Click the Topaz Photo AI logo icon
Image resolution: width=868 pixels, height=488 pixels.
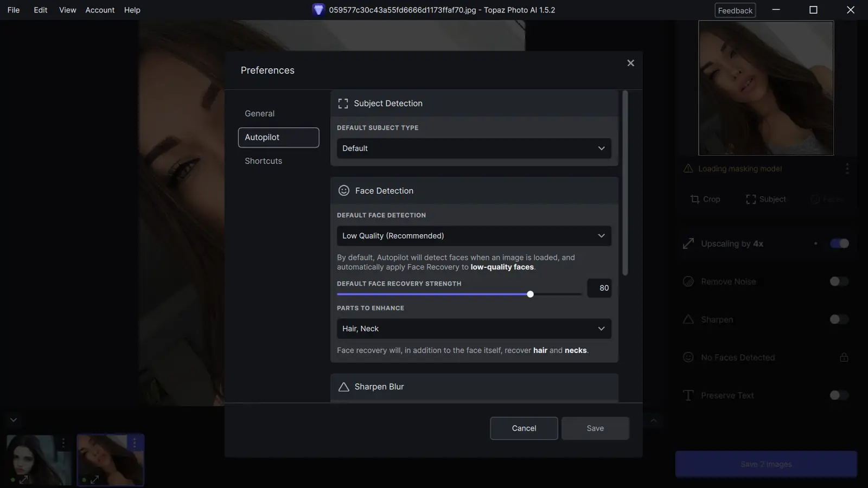point(318,10)
